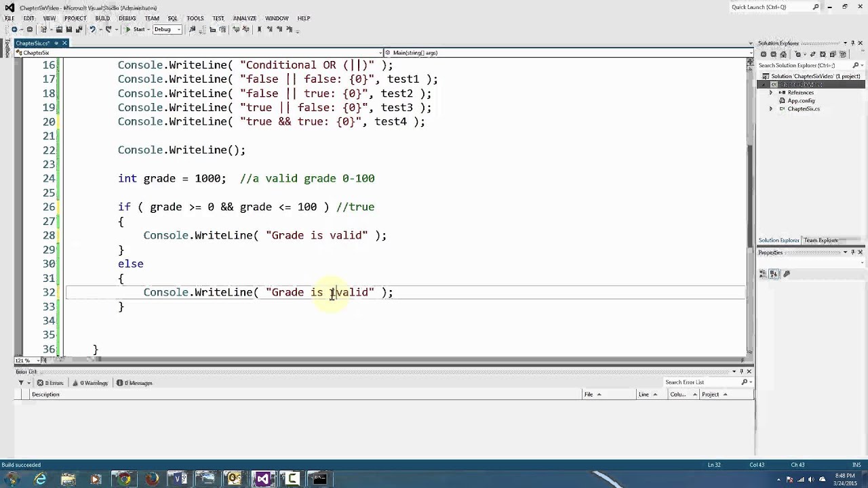Screen dimensions: 868x488
Task: Toggle the 0 Errors filter
Action: [x=50, y=383]
